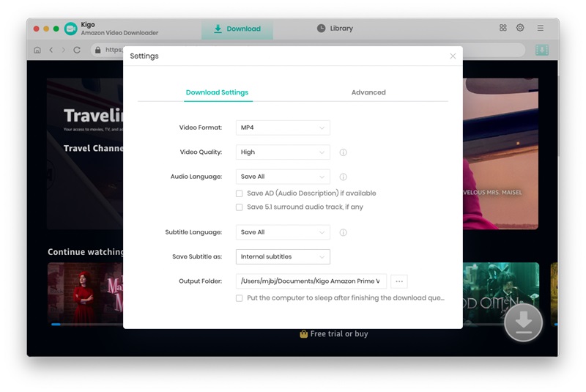The height and width of the screenshot is (392, 586).
Task: Open settings via the gear icon
Action: tap(520, 28)
